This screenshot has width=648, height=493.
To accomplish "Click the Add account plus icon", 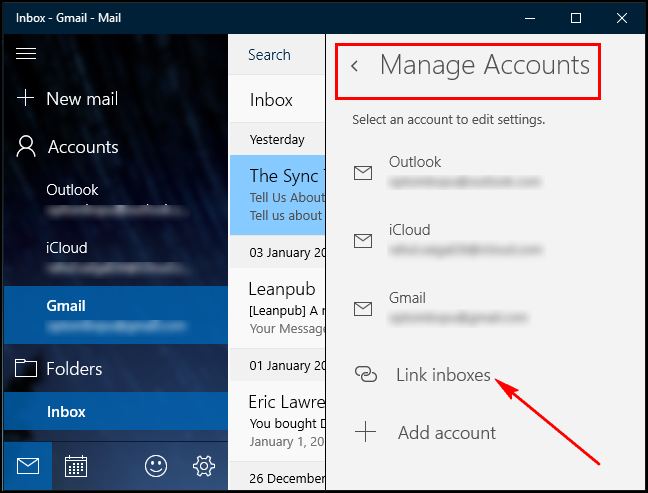I will tap(366, 433).
